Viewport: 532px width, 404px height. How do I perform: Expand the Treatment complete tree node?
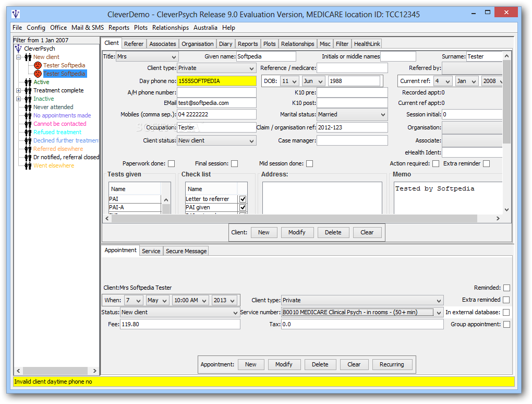point(19,91)
